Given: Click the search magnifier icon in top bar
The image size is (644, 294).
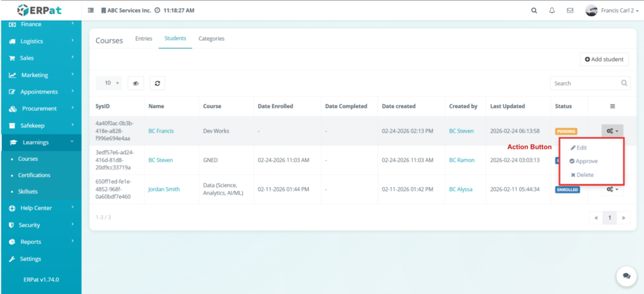Looking at the screenshot, I should tap(534, 11).
